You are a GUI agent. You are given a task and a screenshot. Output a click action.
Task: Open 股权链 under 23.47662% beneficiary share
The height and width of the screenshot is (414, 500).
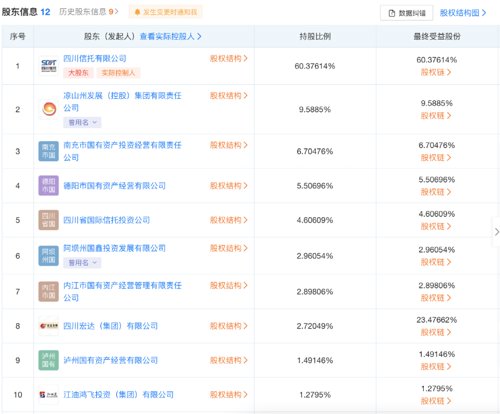[x=436, y=332]
